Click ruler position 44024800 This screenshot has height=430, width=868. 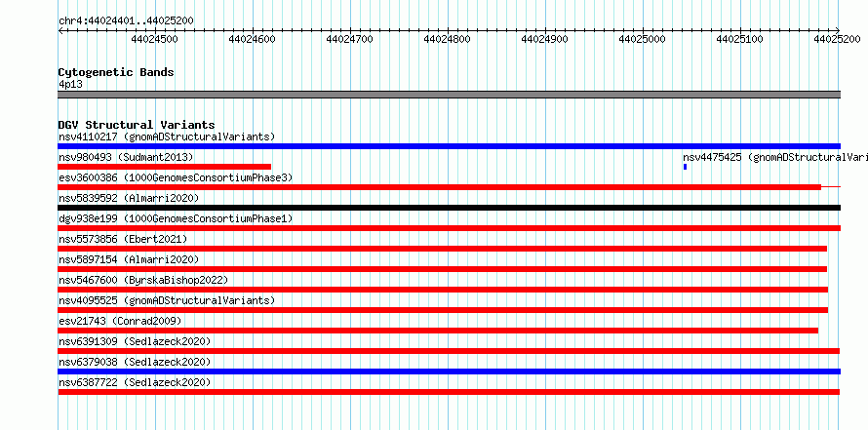pyautogui.click(x=448, y=39)
